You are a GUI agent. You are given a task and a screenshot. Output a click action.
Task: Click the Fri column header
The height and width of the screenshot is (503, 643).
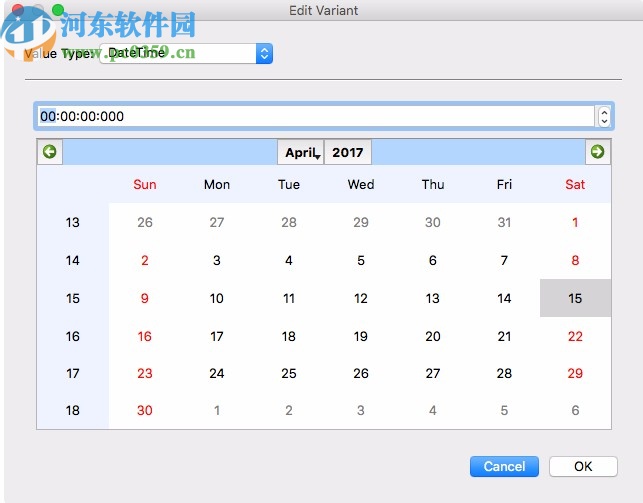504,184
